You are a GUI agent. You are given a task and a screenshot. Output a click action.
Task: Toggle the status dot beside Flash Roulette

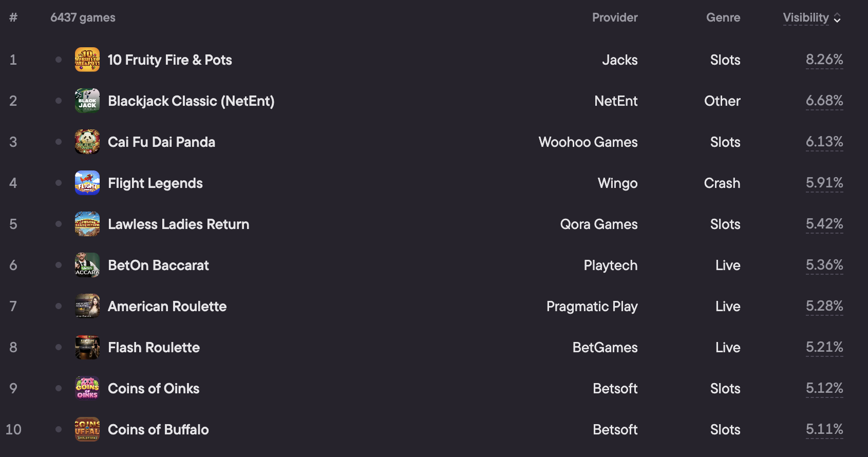click(59, 347)
